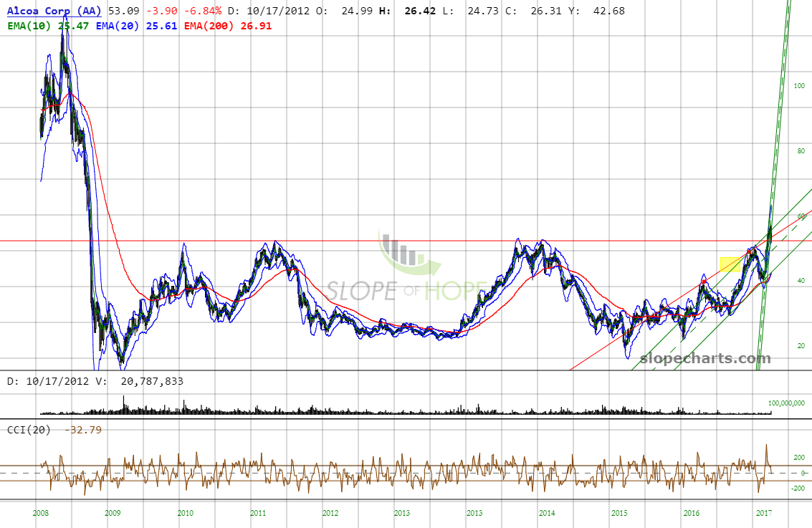This screenshot has width=812, height=528.
Task: Click the 2009 label on the time axis
Action: pos(113,513)
